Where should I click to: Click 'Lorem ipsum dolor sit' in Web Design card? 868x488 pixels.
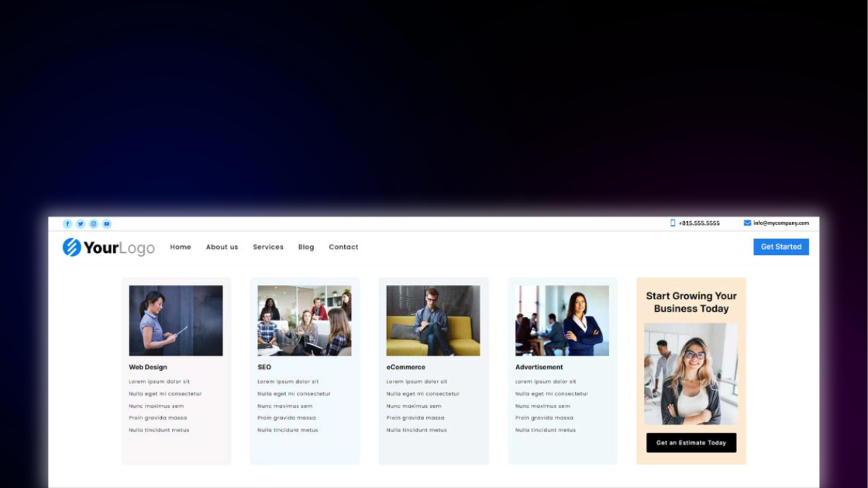(x=159, y=382)
